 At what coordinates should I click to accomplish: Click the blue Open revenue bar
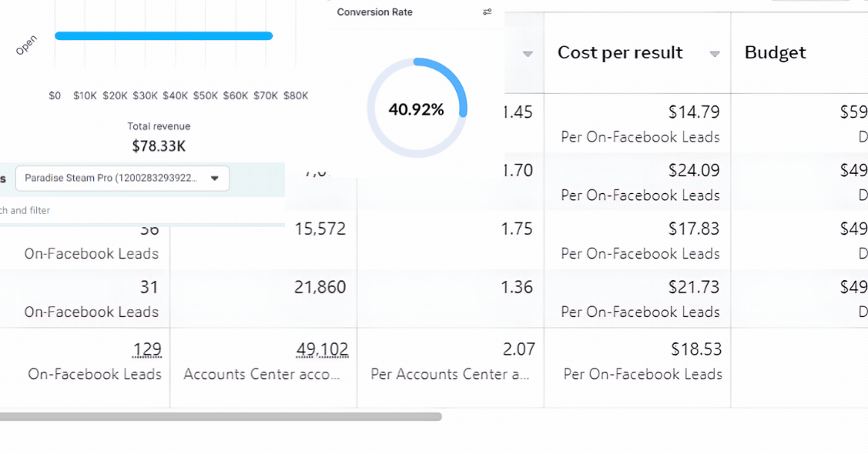(163, 36)
